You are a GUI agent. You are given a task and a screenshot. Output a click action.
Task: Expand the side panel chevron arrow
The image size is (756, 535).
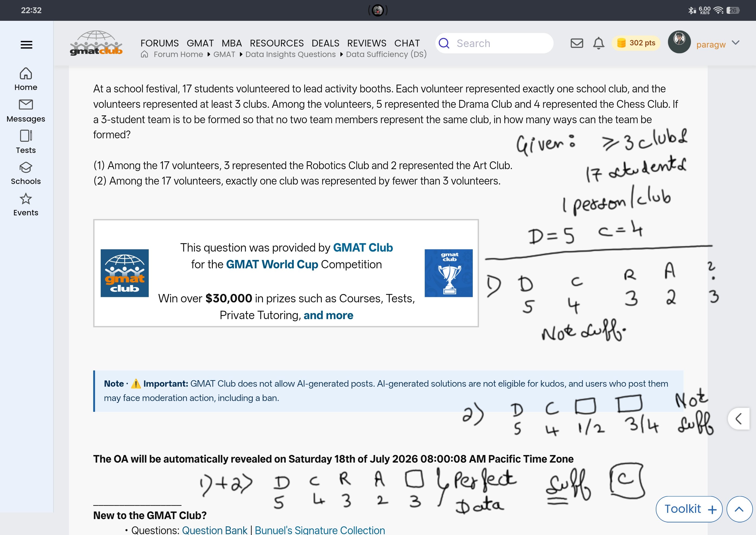[738, 419]
